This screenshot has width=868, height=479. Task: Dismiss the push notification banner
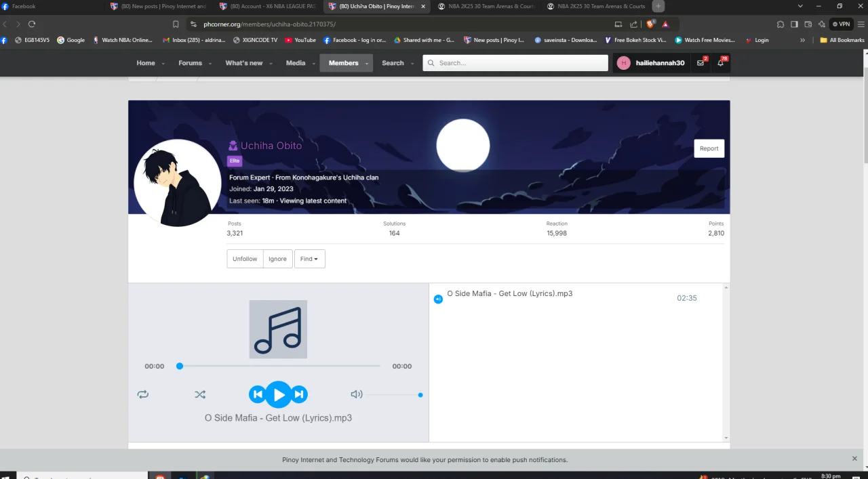point(854,459)
